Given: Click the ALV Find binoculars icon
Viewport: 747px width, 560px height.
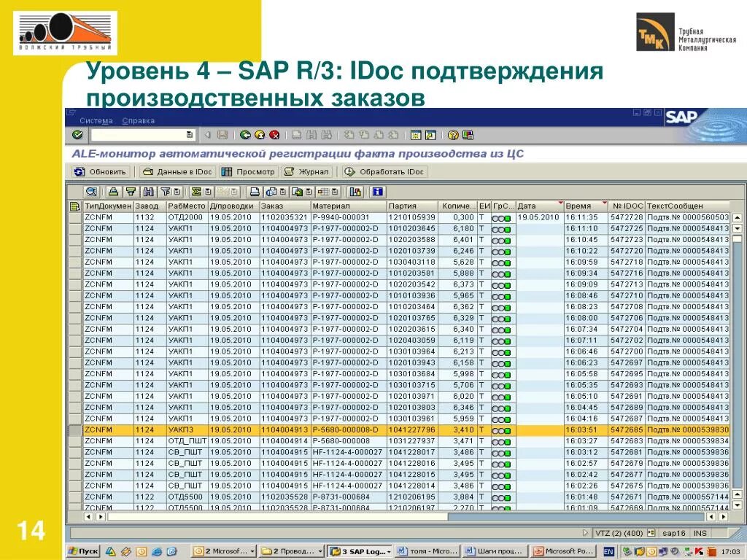Looking at the screenshot, I should pos(148,192).
